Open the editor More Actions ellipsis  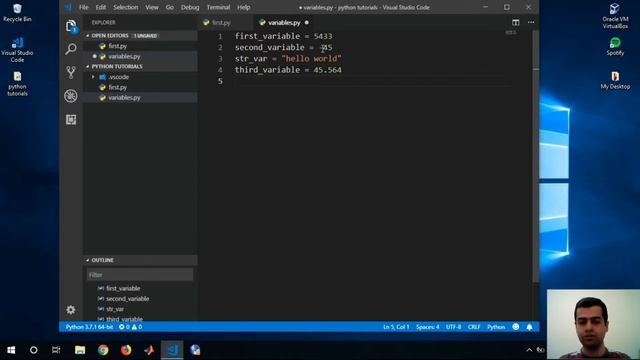tap(531, 22)
